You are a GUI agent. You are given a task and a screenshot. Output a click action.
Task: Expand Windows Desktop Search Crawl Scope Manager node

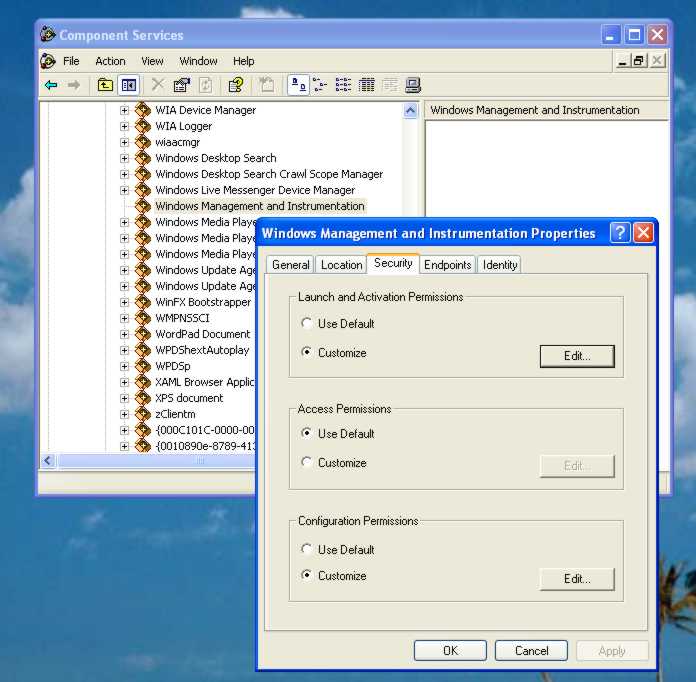(x=124, y=174)
